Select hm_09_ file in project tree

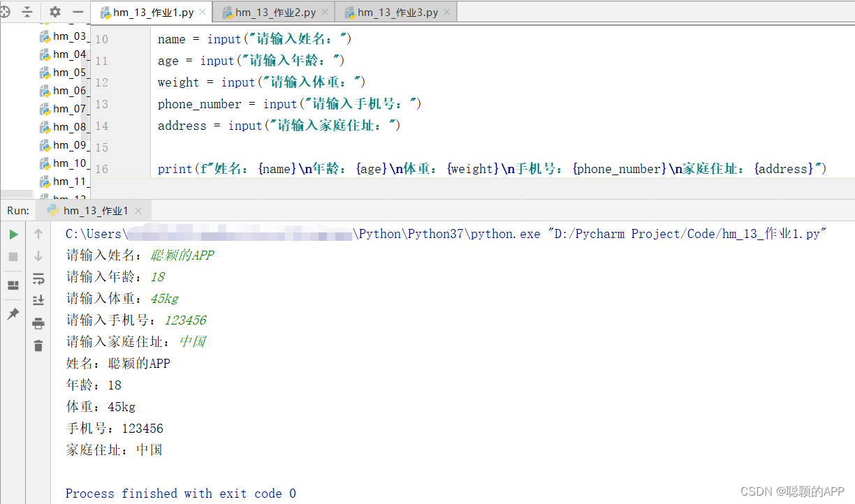64,145
